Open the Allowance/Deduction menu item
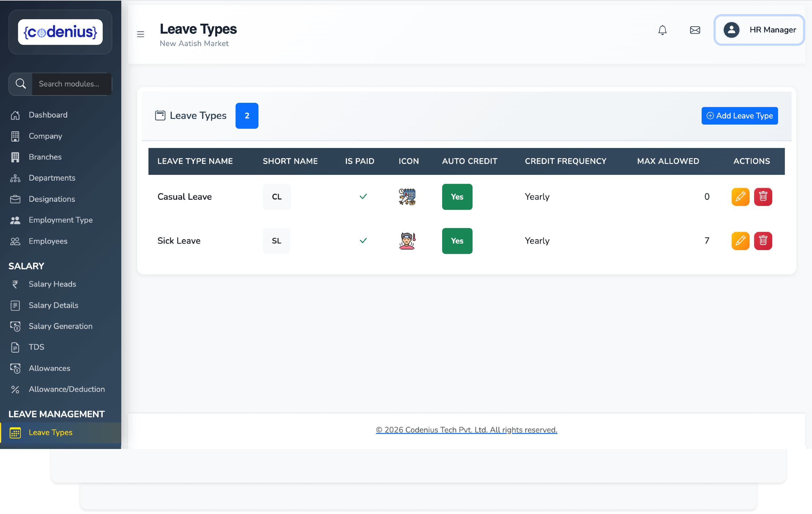Image resolution: width=812 pixels, height=514 pixels. pyautogui.click(x=67, y=389)
